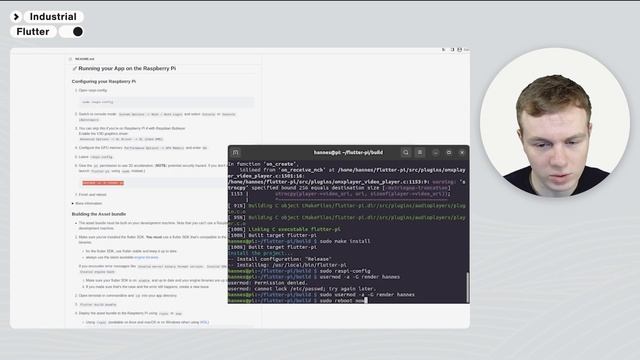Minimize the terminal window
Viewport: 640px width, 360px height.
(436, 152)
